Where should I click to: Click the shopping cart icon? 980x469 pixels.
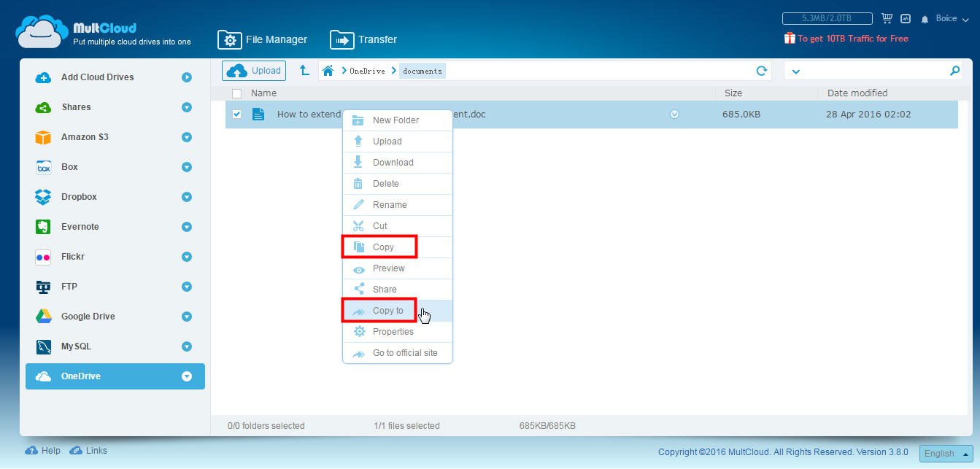coord(887,18)
